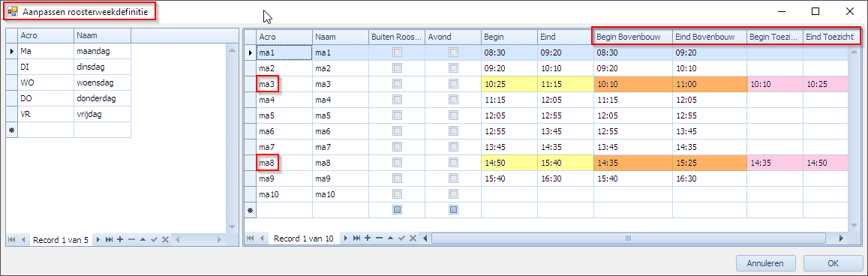
Task: Cancel edit with X in days navigator
Action: 165,239
